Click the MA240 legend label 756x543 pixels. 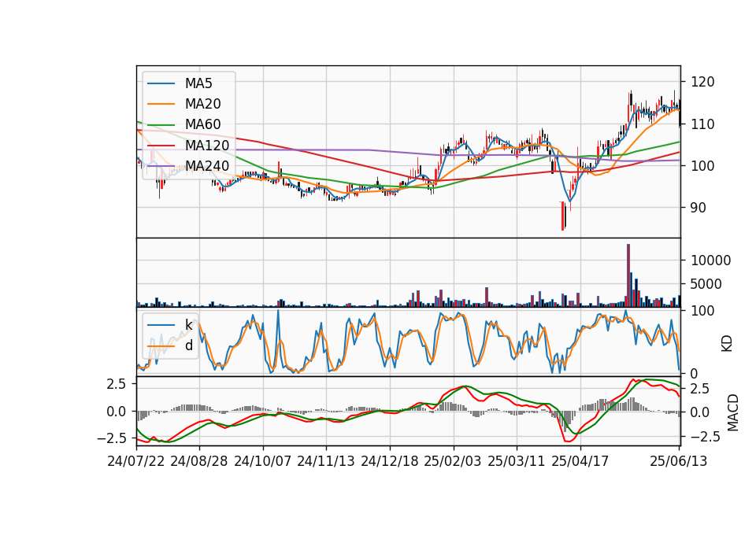(x=207, y=166)
